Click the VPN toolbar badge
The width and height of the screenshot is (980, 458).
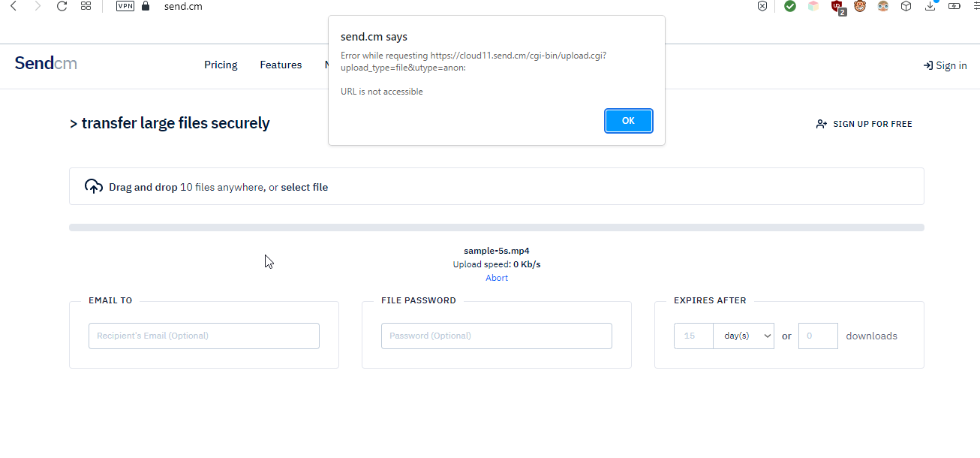coord(125,5)
